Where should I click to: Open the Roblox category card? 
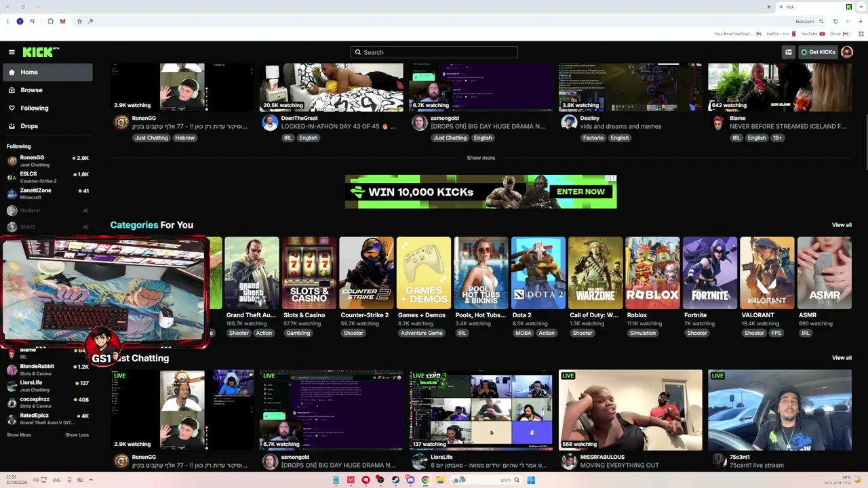coord(652,272)
